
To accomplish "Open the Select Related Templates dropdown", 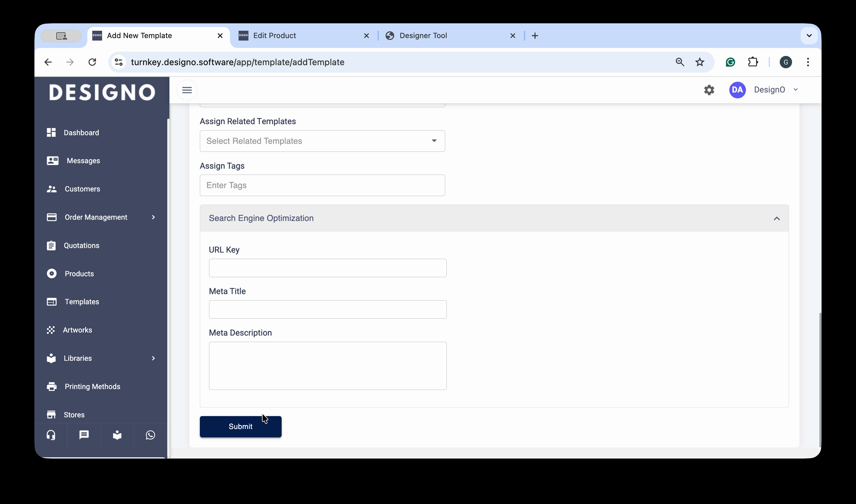I will tap(322, 141).
